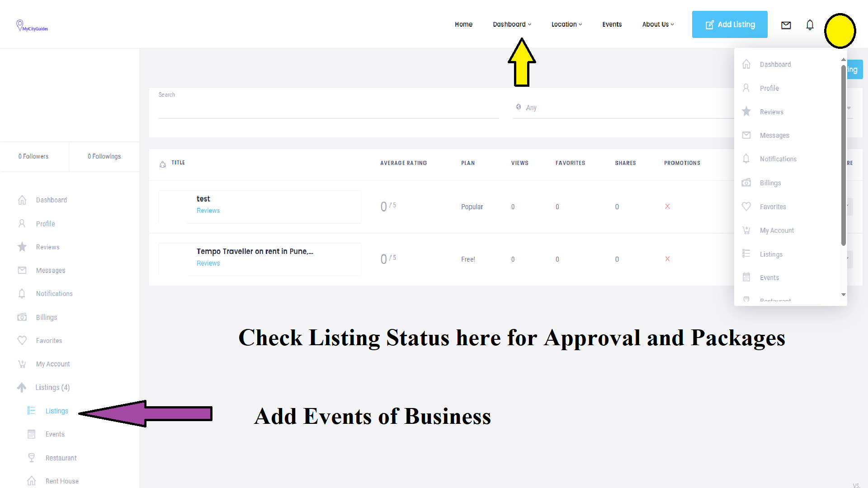Expand the Dashboard dropdown in top navigation

tap(512, 24)
